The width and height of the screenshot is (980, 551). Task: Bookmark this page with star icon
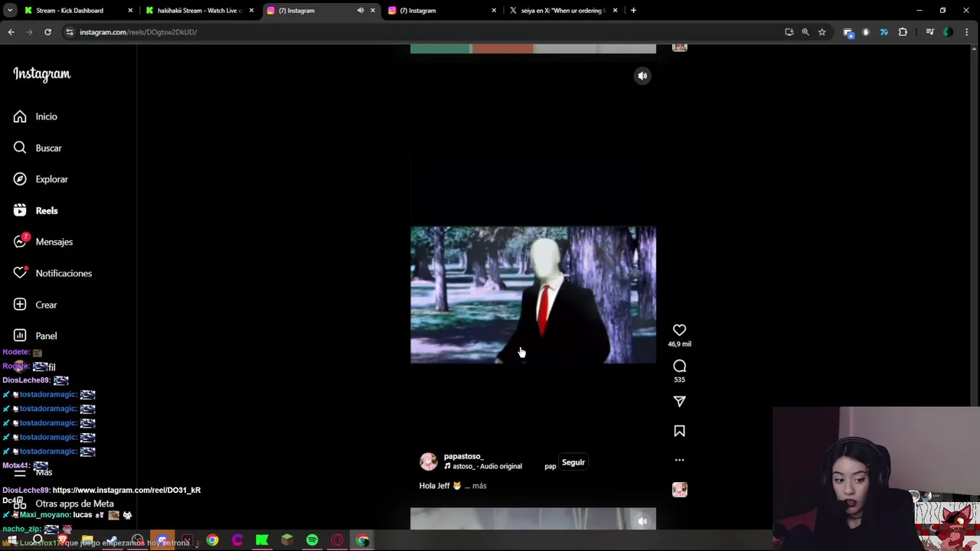(822, 32)
